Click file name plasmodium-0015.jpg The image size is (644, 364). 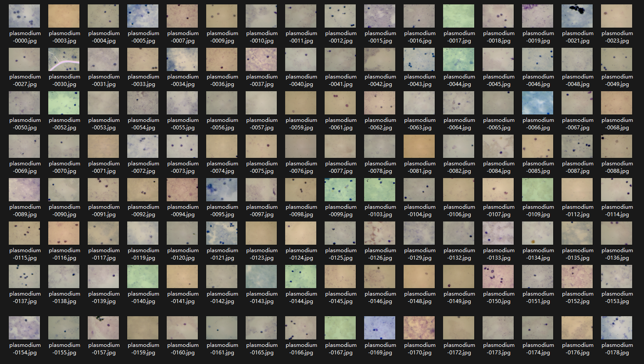[x=380, y=37]
